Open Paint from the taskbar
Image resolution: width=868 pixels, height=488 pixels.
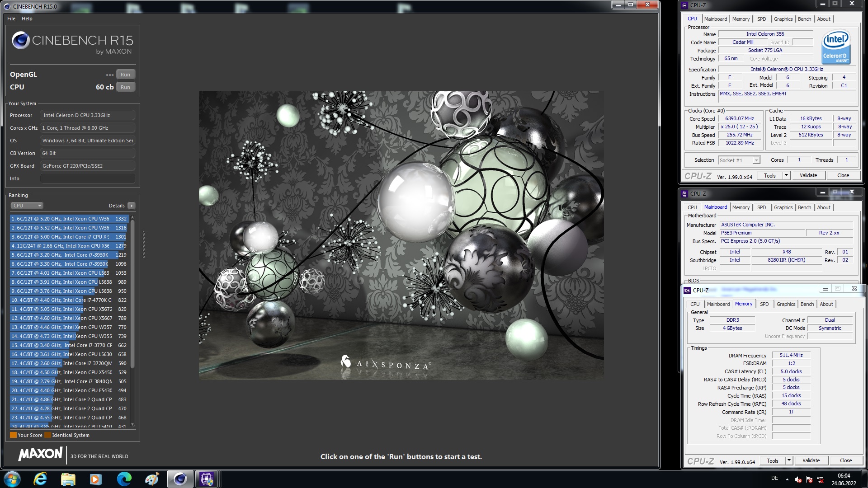pyautogui.click(x=152, y=479)
